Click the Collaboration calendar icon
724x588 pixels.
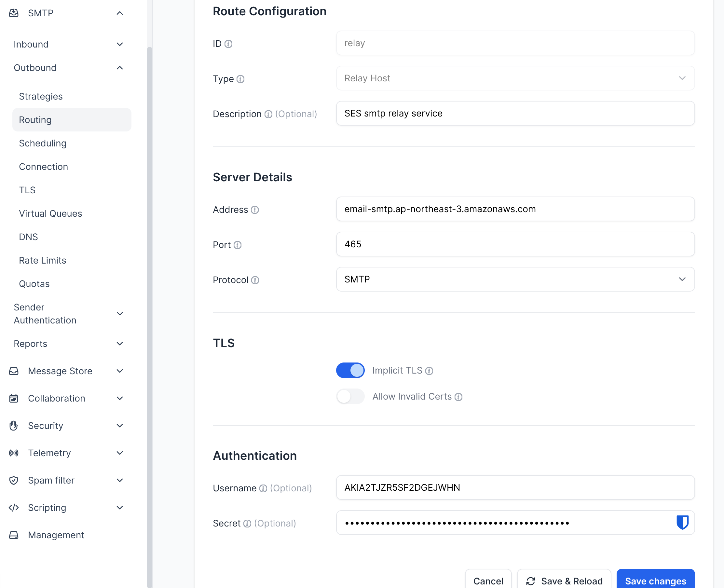tap(14, 398)
